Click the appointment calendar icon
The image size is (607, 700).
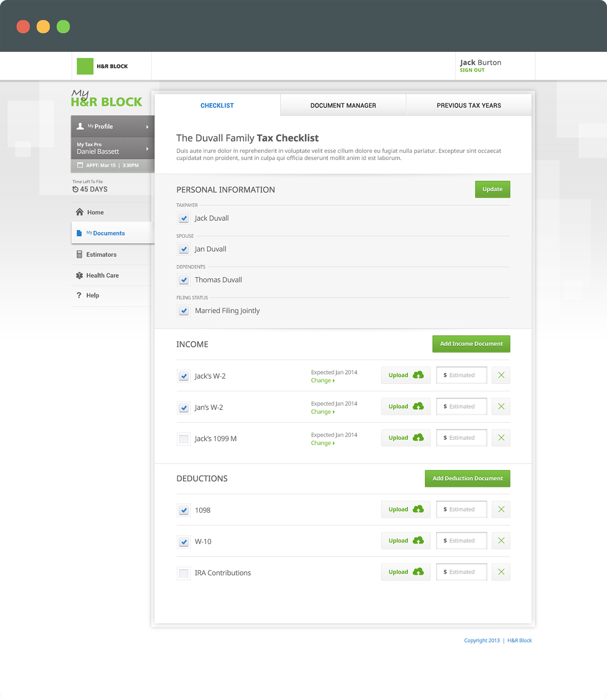pos(80,165)
